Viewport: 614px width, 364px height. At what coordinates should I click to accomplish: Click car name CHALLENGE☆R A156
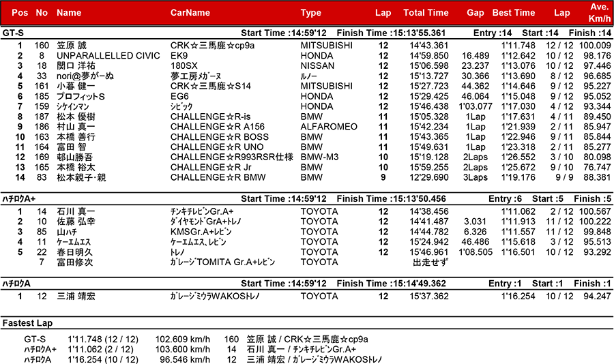[x=218, y=127]
